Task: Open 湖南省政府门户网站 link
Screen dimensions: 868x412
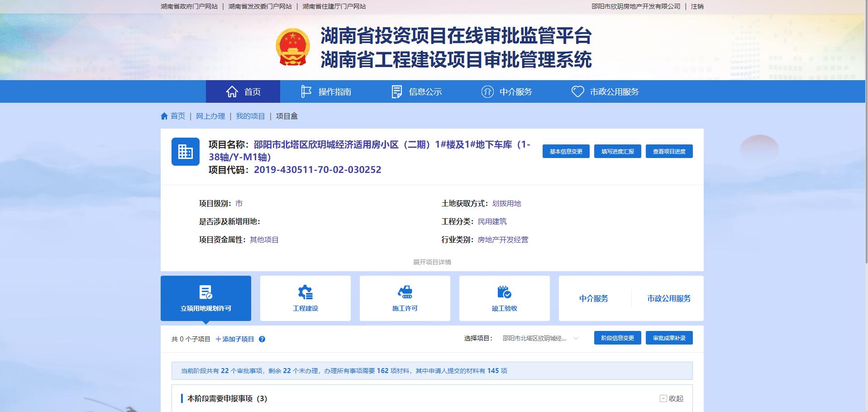Action: coord(189,6)
